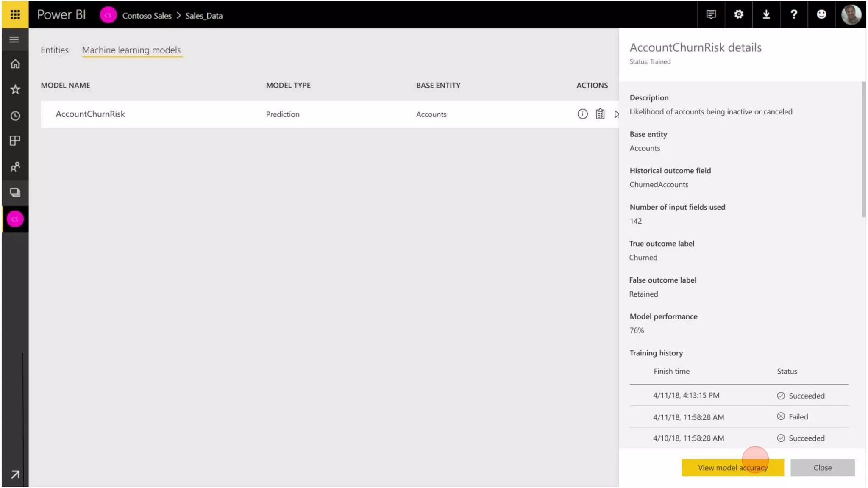Open notifications icon in top bar
This screenshot has width=868, height=488.
coord(711,14)
